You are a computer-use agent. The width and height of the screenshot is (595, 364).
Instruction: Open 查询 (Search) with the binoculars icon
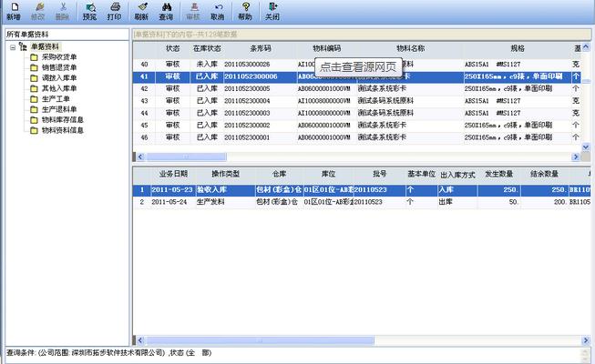(x=166, y=11)
